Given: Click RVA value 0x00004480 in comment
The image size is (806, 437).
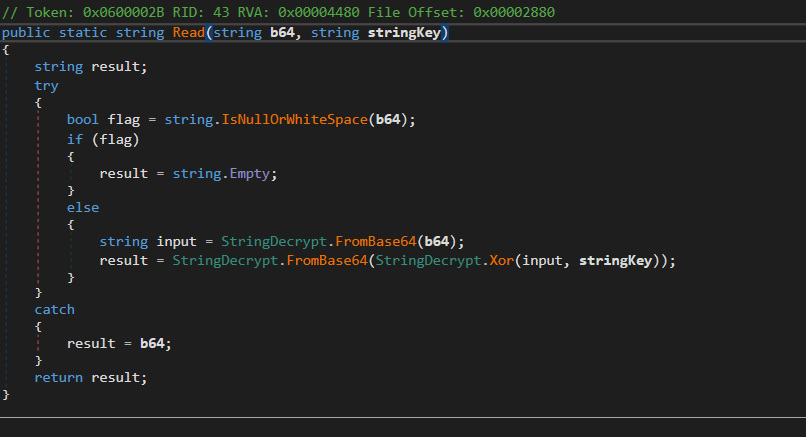Looking at the screenshot, I should click(x=319, y=12).
